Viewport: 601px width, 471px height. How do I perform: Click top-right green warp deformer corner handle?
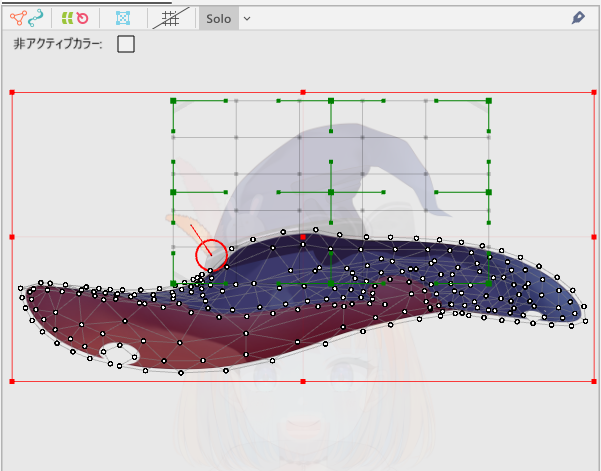[489, 100]
